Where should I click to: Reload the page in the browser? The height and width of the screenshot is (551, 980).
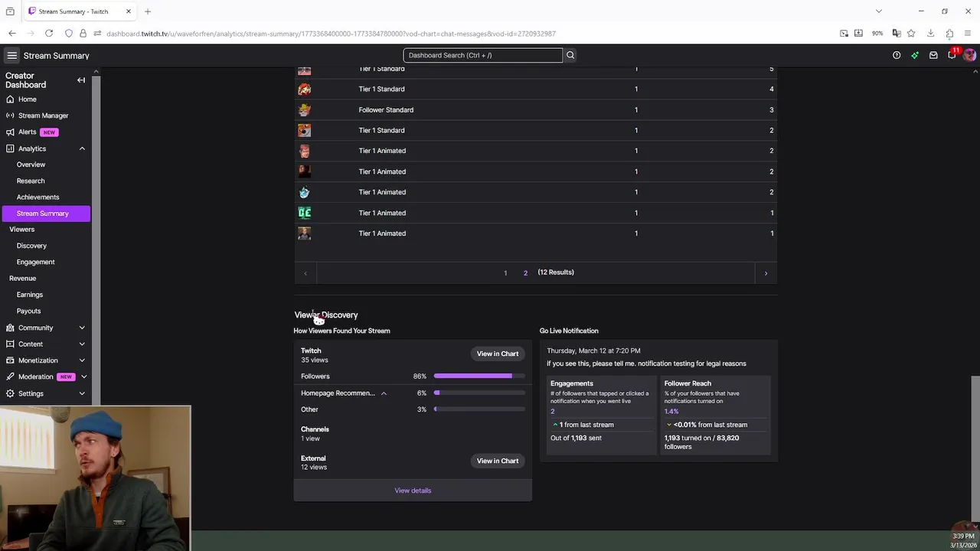point(49,34)
